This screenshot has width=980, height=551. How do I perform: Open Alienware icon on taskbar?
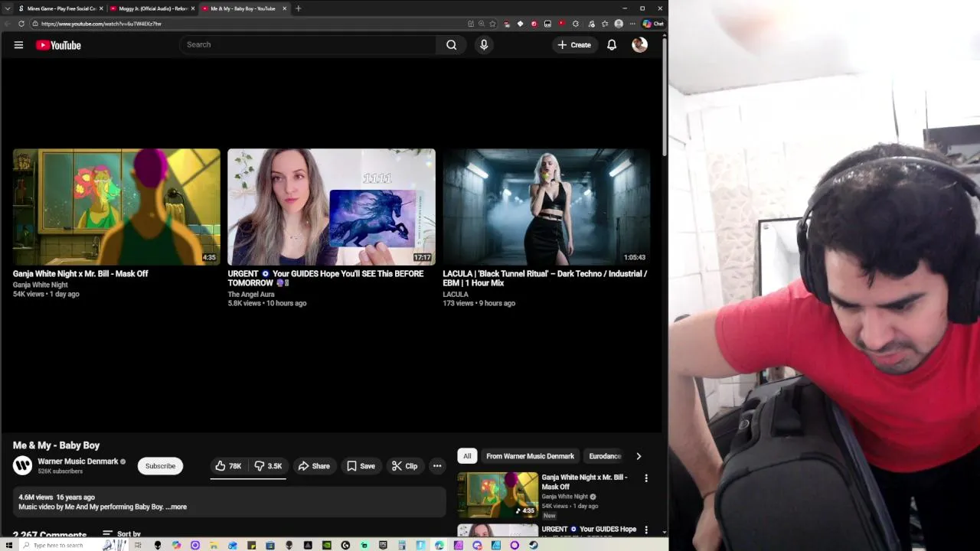click(x=158, y=545)
